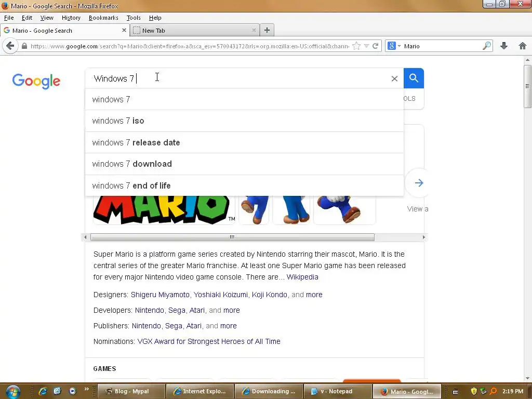Switch to v - Notepad taskbar window
This screenshot has height=399, width=532.
(338, 391)
